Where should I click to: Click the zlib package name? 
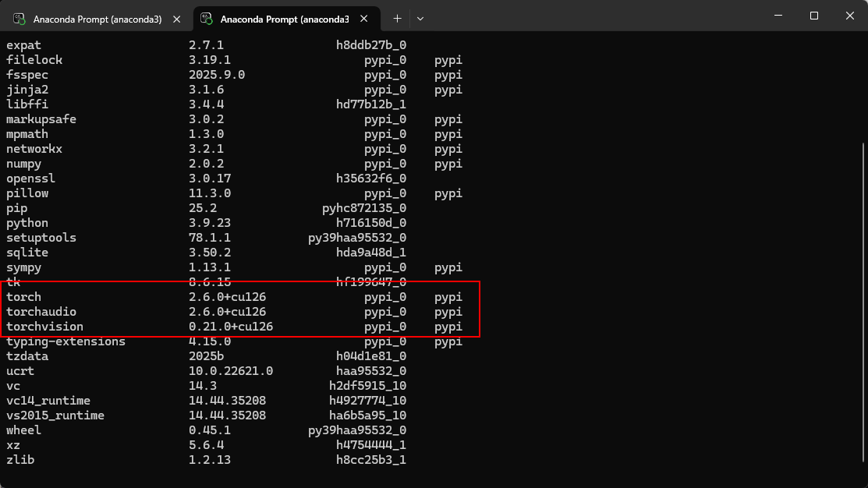point(20,461)
